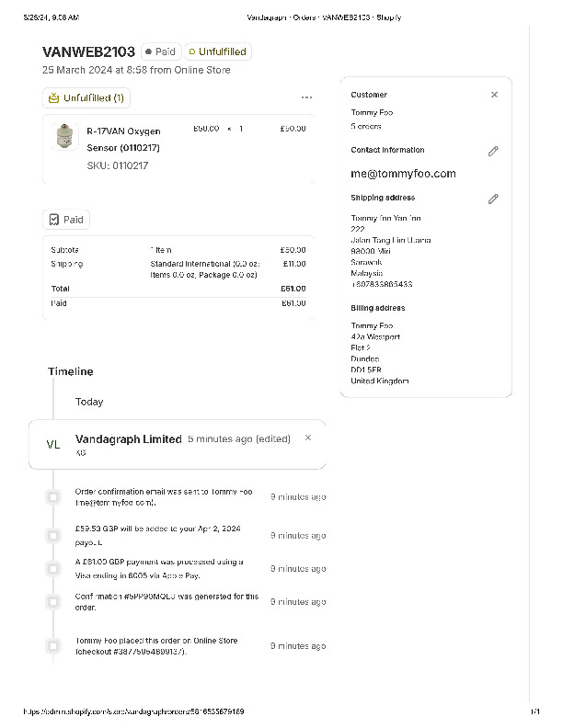
Task: Select the £61.00 payment processed timeline marker
Action: pos(53,568)
